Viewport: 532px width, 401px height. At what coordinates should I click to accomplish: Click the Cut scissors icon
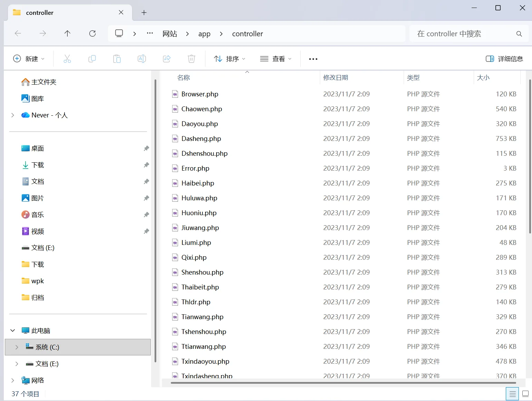tap(67, 59)
